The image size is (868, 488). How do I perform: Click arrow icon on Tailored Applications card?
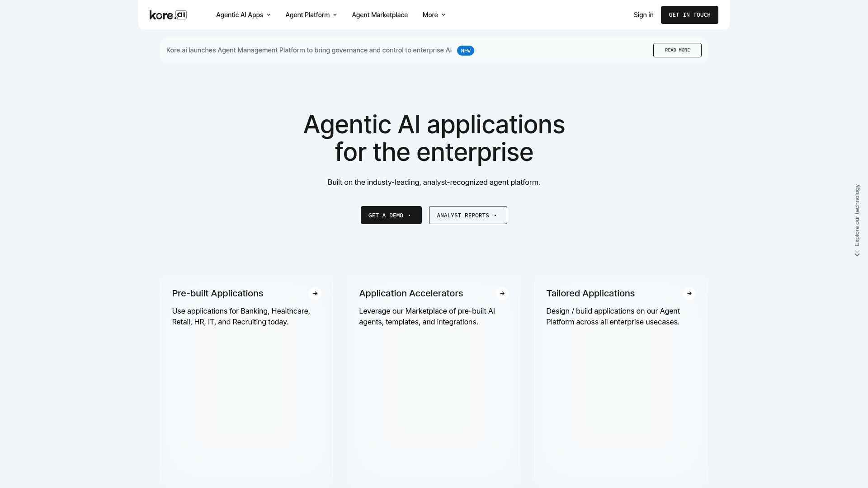689,294
